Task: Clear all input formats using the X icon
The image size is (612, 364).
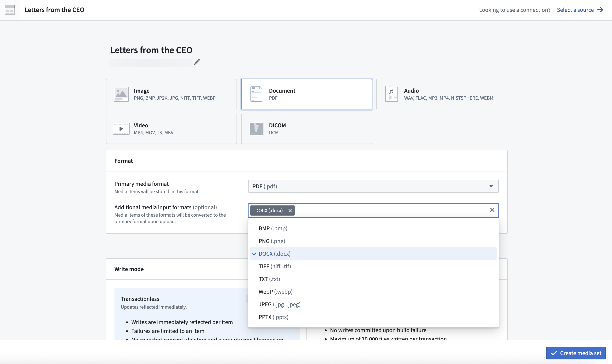Action: coord(492,210)
